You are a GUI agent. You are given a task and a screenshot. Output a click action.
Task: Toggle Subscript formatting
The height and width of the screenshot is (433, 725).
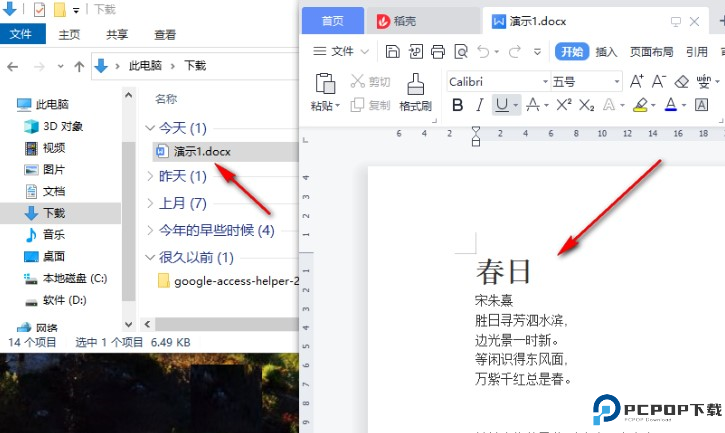click(x=586, y=105)
